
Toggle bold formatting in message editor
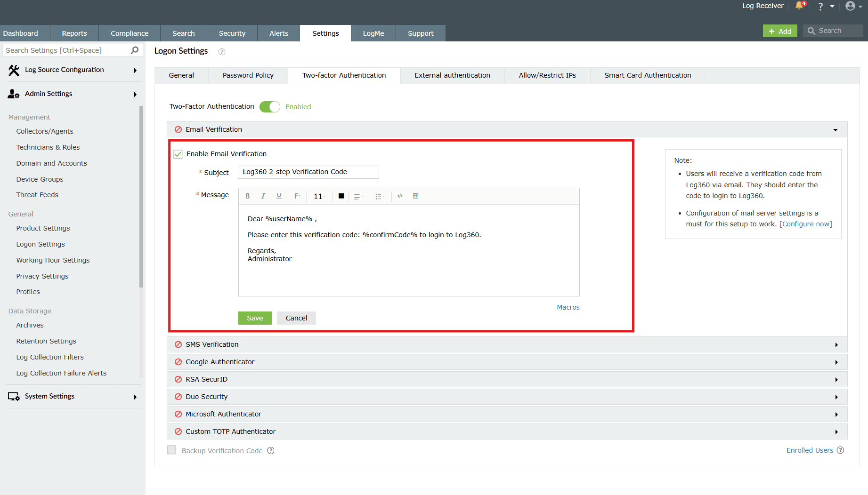pos(247,196)
